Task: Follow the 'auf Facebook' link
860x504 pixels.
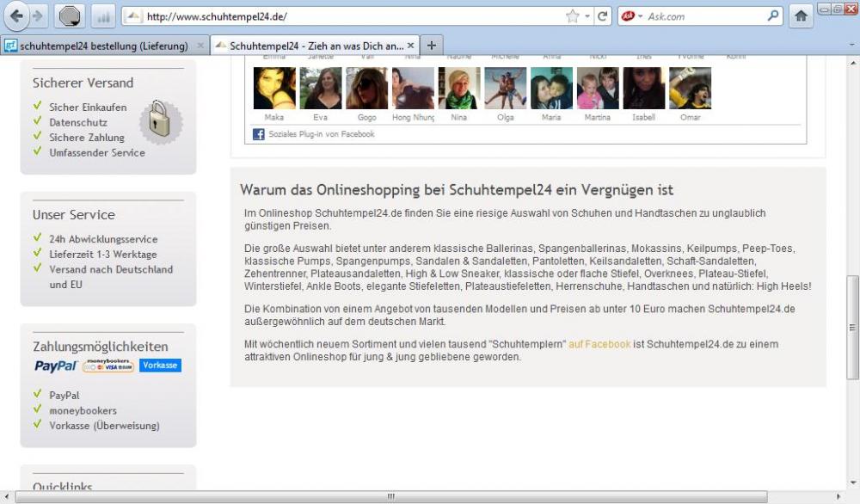Action: pyautogui.click(x=599, y=344)
